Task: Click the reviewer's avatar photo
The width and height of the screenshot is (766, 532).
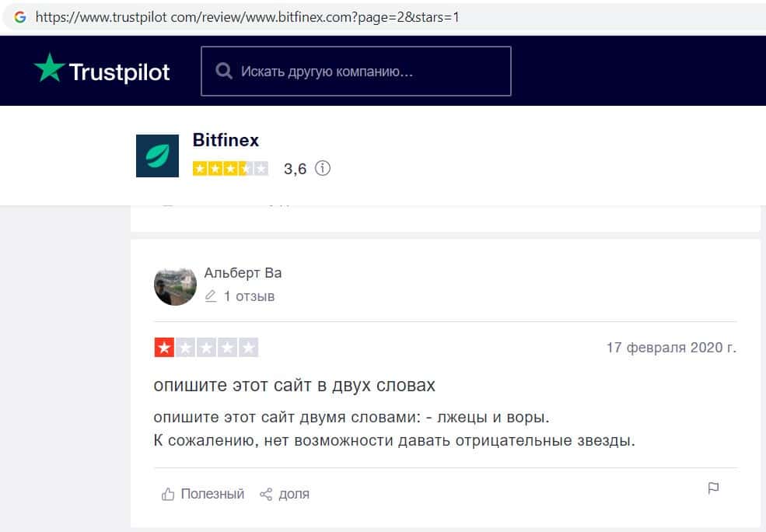Action: 176,286
